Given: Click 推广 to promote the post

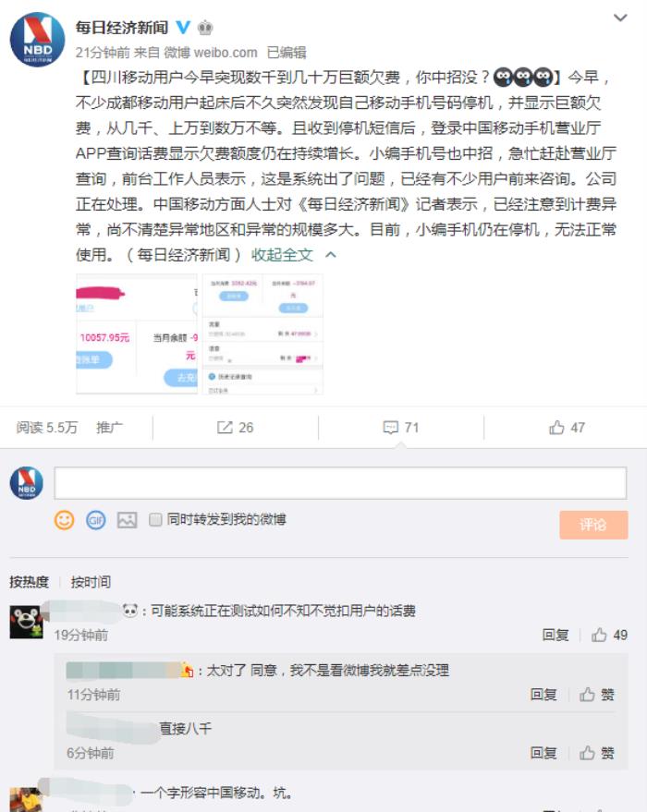Looking at the screenshot, I should (x=109, y=427).
